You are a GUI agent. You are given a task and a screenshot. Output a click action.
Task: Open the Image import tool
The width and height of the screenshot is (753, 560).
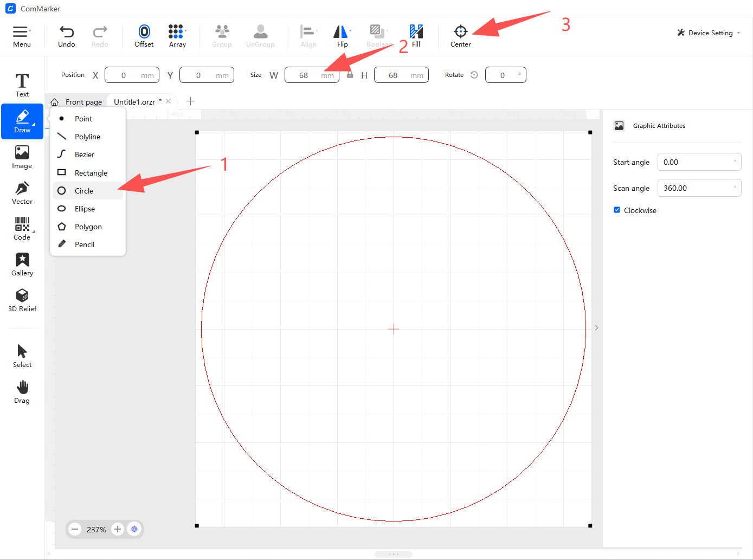point(22,157)
